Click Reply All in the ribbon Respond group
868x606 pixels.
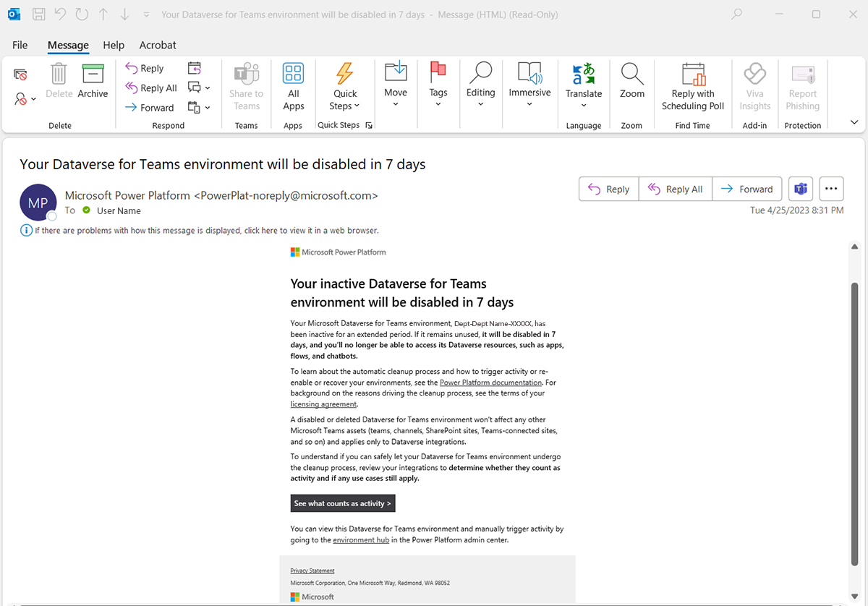(x=150, y=88)
